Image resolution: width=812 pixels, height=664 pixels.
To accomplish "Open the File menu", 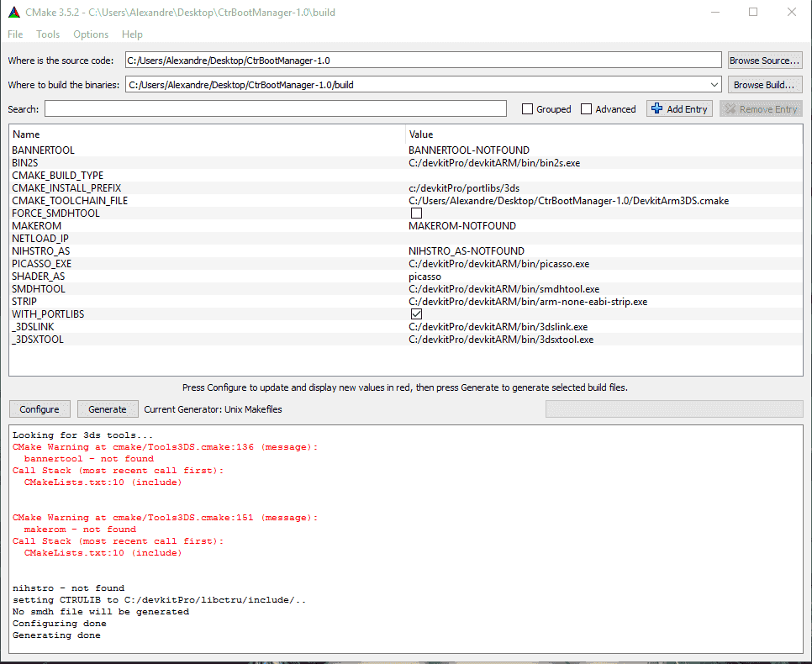I will (15, 34).
